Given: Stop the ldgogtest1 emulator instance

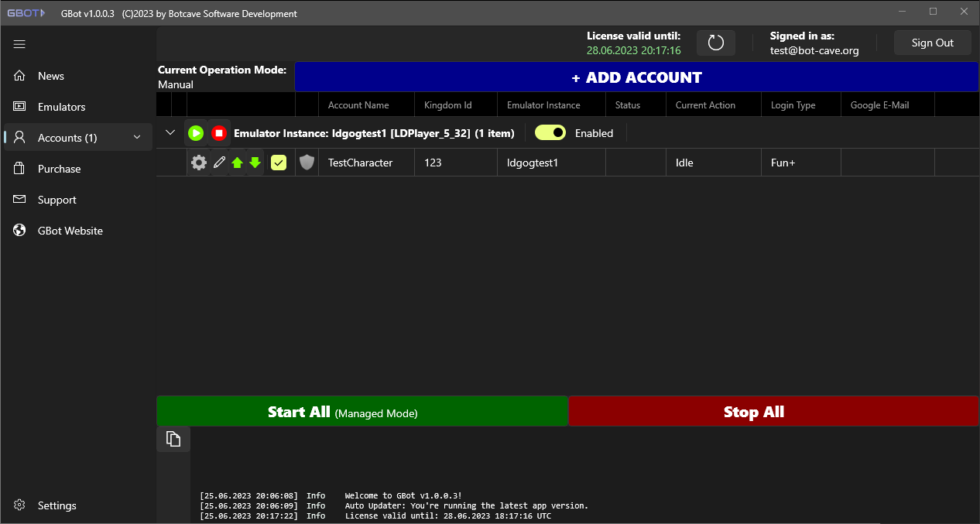Looking at the screenshot, I should click(x=219, y=132).
